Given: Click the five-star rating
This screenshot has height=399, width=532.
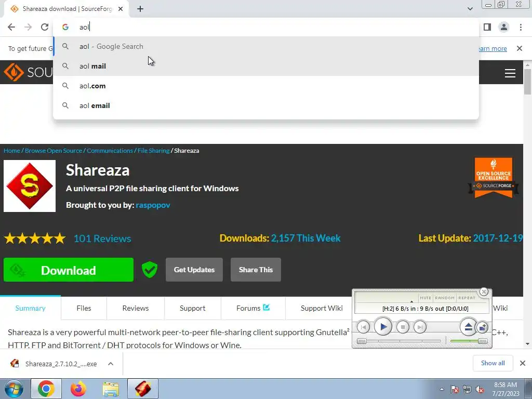Looking at the screenshot, I should (x=35, y=238).
